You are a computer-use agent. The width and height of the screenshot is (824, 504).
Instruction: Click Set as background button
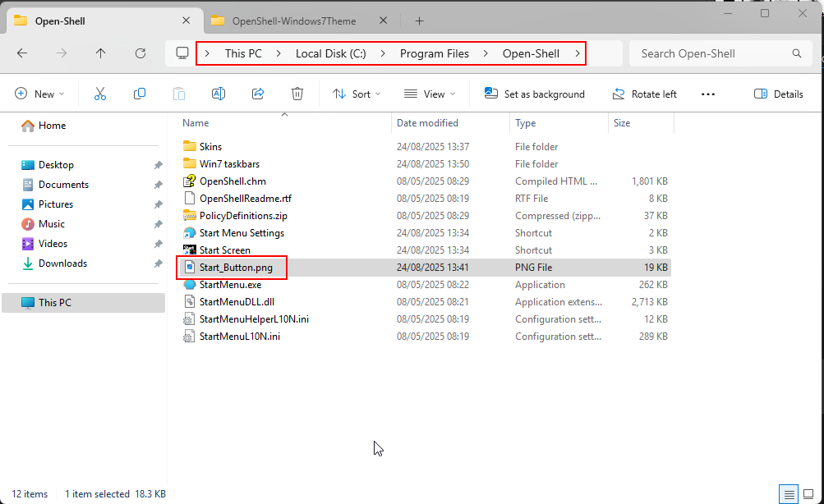(535, 94)
